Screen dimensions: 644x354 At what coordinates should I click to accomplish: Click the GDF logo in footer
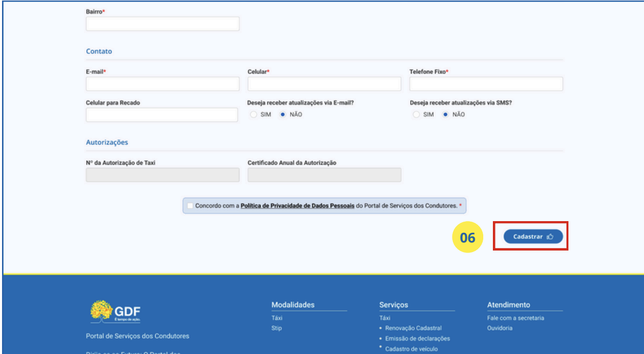click(x=115, y=311)
